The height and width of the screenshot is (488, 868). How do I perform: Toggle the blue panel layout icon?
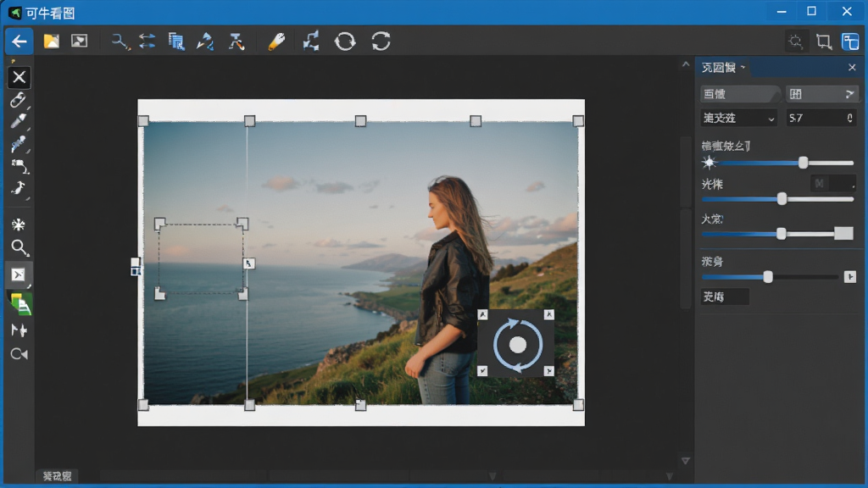coord(850,42)
